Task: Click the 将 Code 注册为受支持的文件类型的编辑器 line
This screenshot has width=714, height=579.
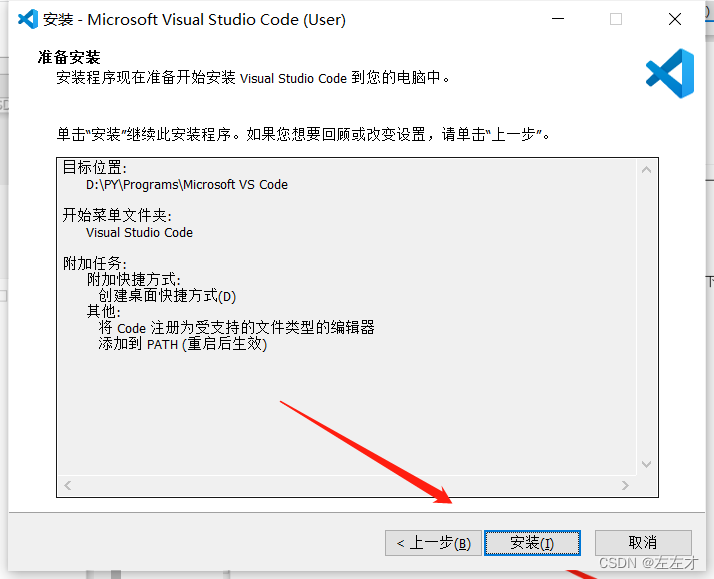Action: (x=236, y=327)
